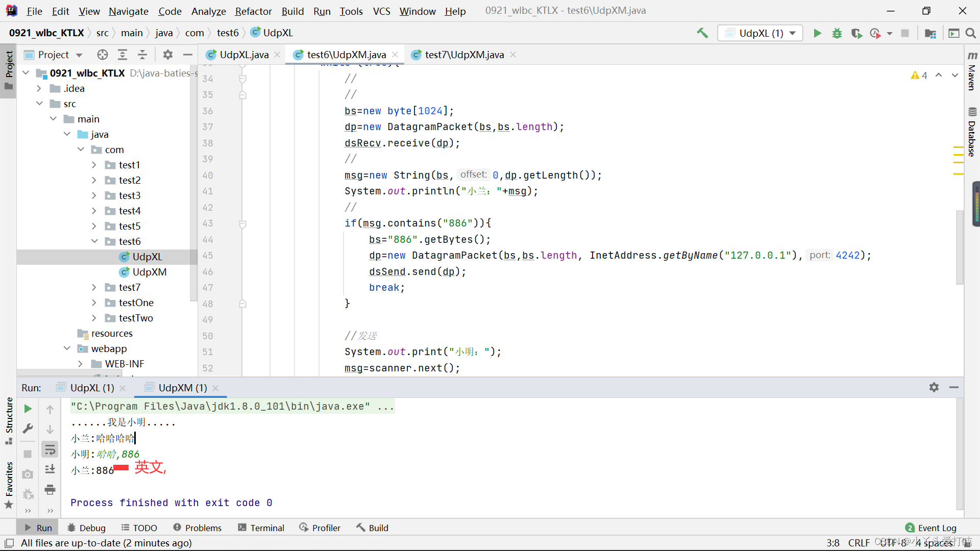The height and width of the screenshot is (551, 980).
Task: Open Project view mode dropdown
Action: [x=79, y=55]
